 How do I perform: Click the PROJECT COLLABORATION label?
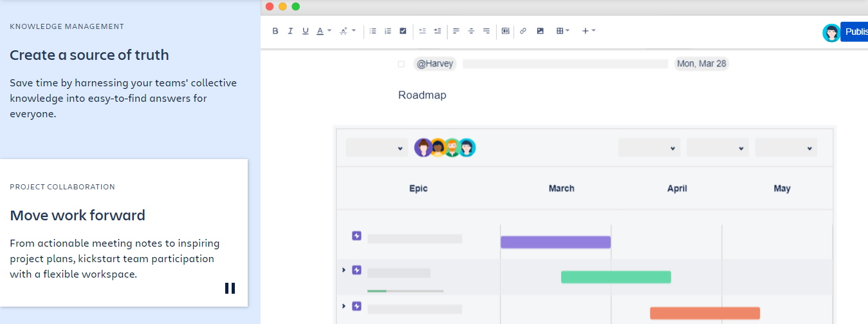pyautogui.click(x=62, y=187)
